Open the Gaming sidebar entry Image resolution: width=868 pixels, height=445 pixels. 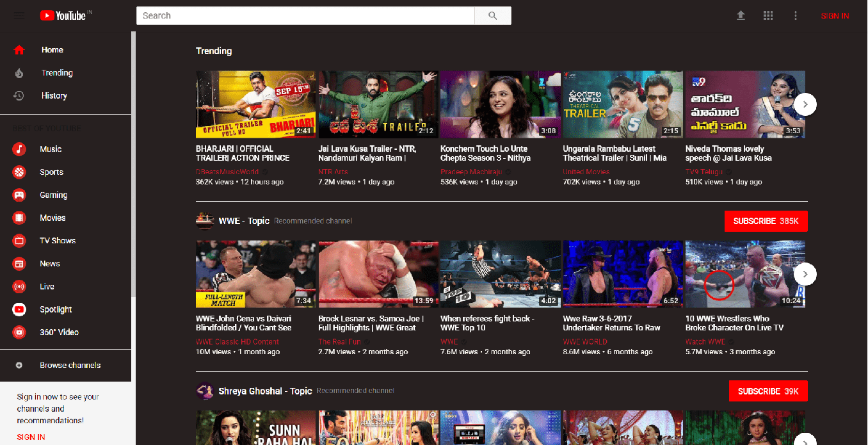click(65, 195)
